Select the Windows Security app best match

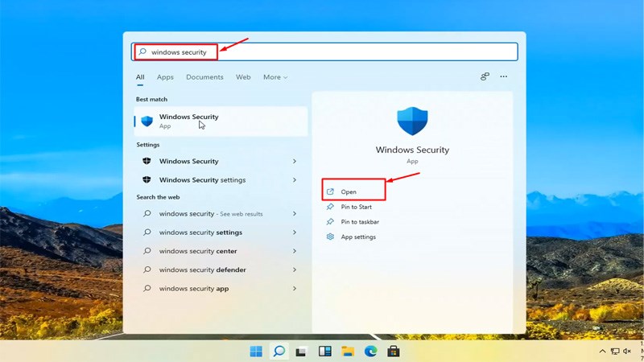pyautogui.click(x=221, y=121)
